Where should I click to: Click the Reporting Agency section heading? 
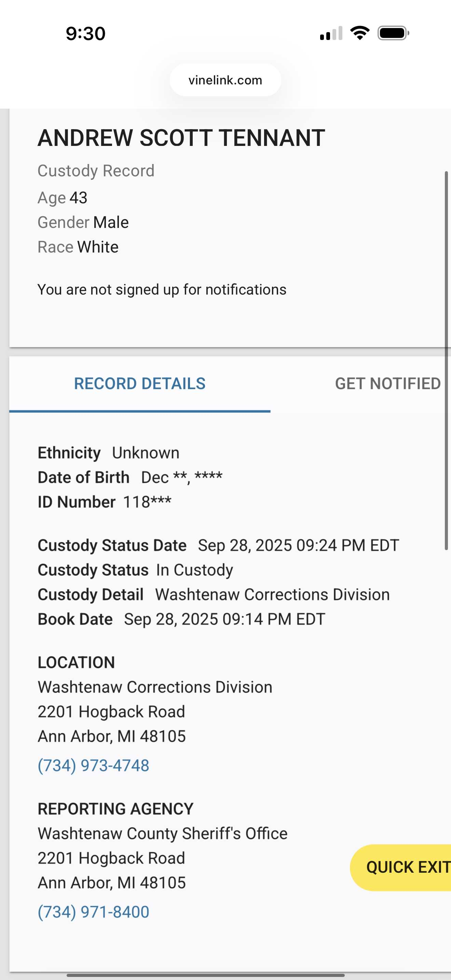coord(115,809)
